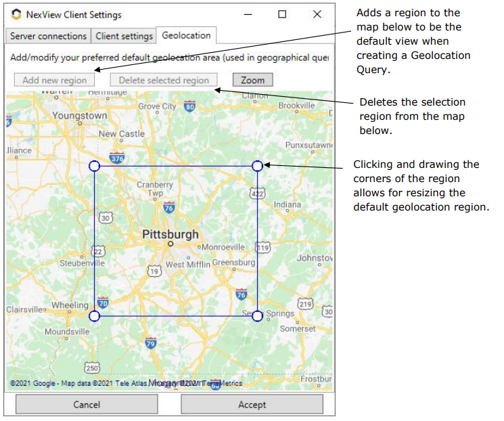Maximize the NexView Client Settings window
The height and width of the screenshot is (421, 504).
click(282, 14)
